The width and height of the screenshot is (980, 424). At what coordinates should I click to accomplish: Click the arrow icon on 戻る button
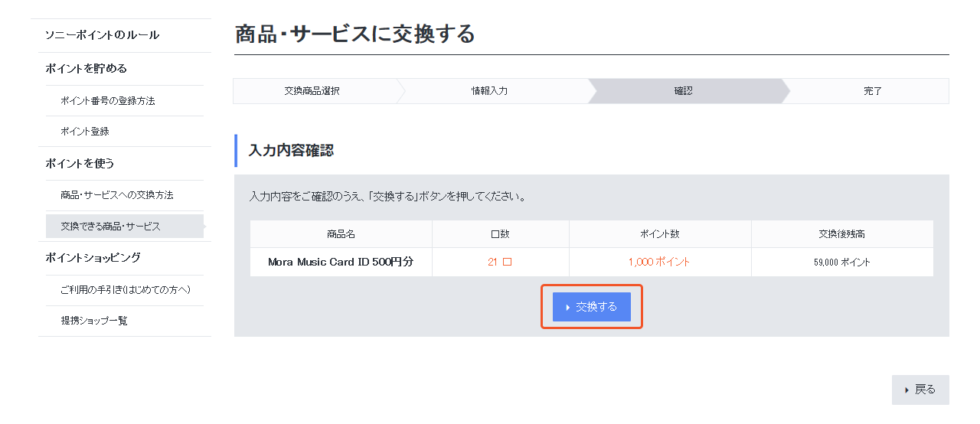pos(907,390)
